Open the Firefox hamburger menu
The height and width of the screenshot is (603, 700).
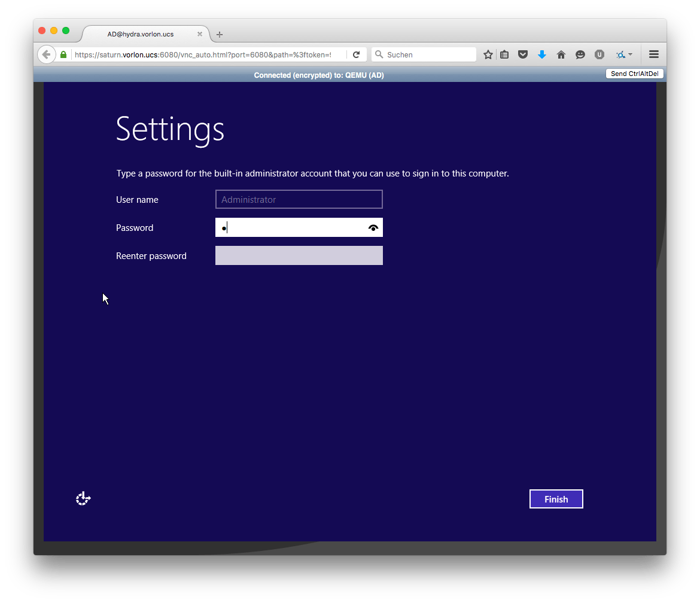pos(654,54)
